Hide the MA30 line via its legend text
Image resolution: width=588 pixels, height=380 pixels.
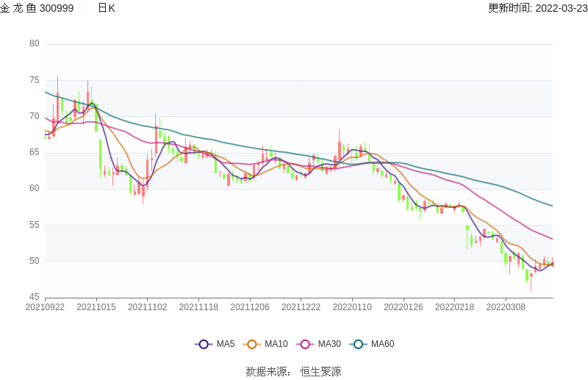pyautogui.click(x=329, y=344)
